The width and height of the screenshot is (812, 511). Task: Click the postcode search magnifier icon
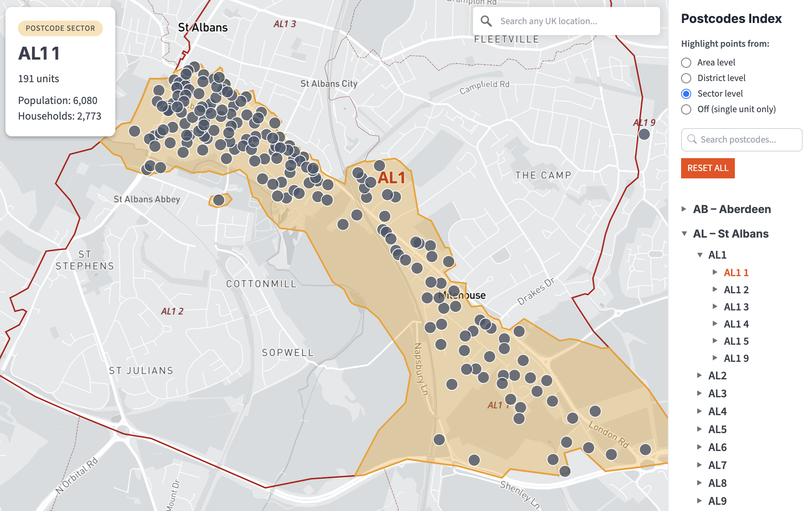(x=692, y=139)
